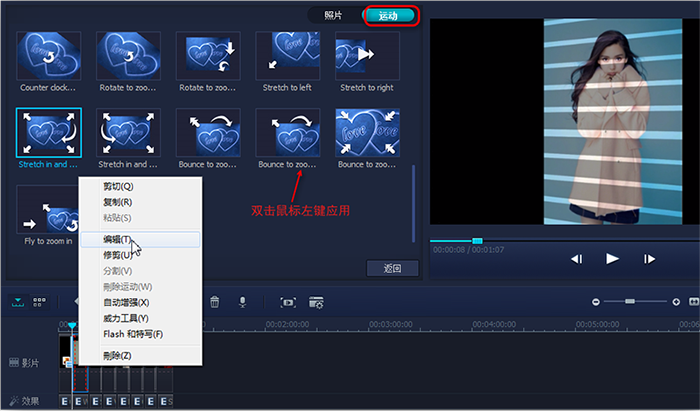Switch to timeline view mode icon
This screenshot has height=411, width=700.
(18, 302)
